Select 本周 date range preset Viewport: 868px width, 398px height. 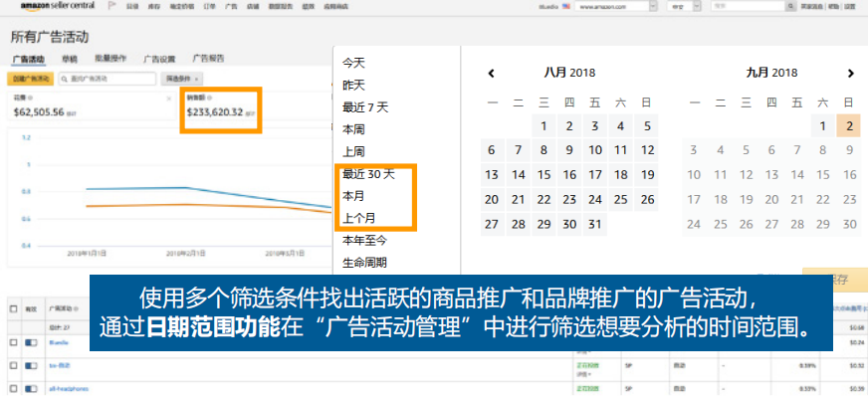pyautogui.click(x=353, y=129)
